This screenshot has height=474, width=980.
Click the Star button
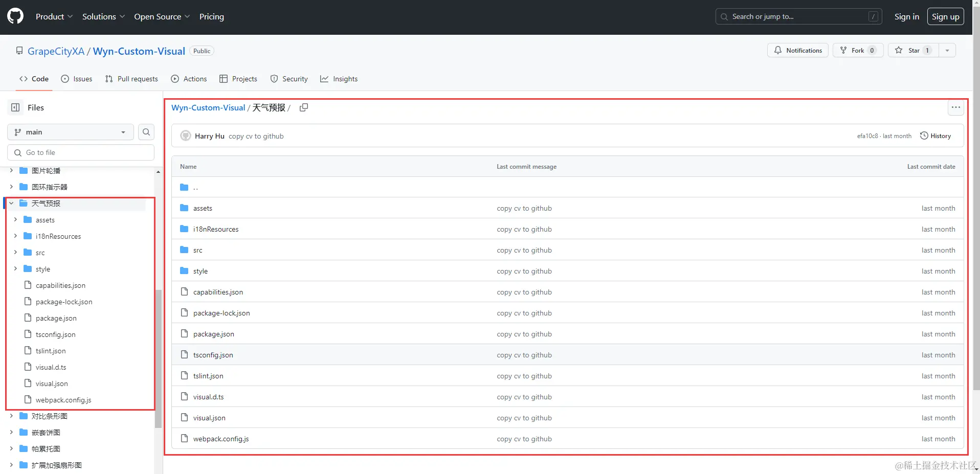(914, 50)
